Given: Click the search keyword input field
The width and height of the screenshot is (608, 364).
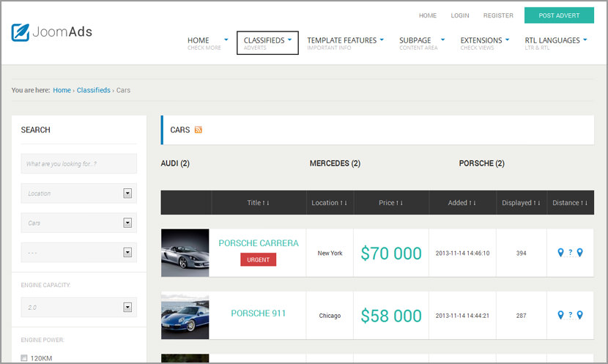Looking at the screenshot, I should point(78,163).
